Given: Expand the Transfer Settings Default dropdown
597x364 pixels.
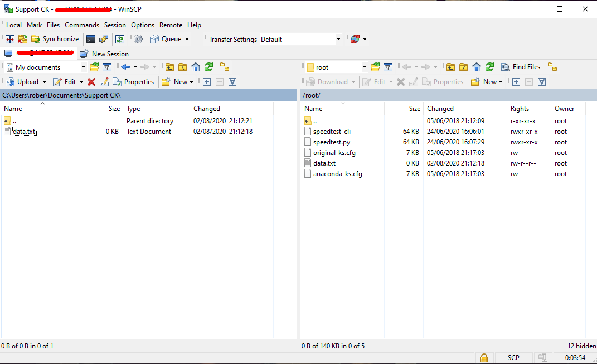Looking at the screenshot, I should pyautogui.click(x=338, y=40).
